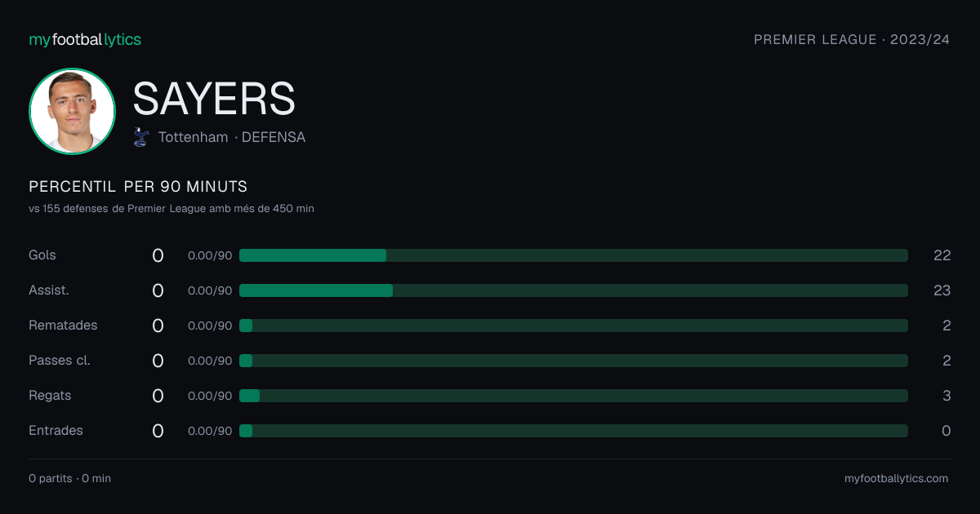The height and width of the screenshot is (514, 980).
Task: Open the myfootballytics.com footer link
Action: click(896, 478)
